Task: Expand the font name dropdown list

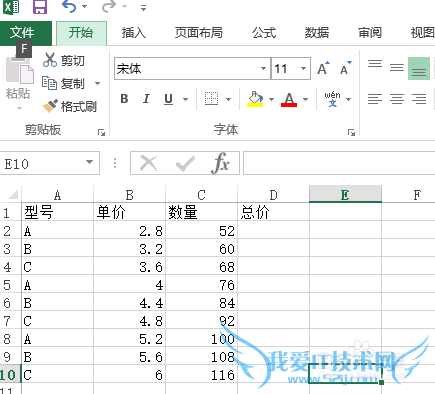Action: click(263, 69)
